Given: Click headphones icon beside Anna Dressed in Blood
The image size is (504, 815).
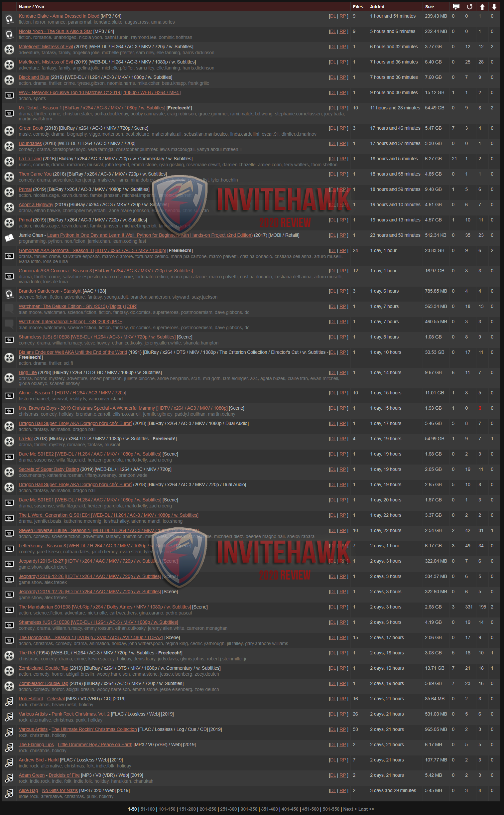Looking at the screenshot, I should click(x=9, y=19).
